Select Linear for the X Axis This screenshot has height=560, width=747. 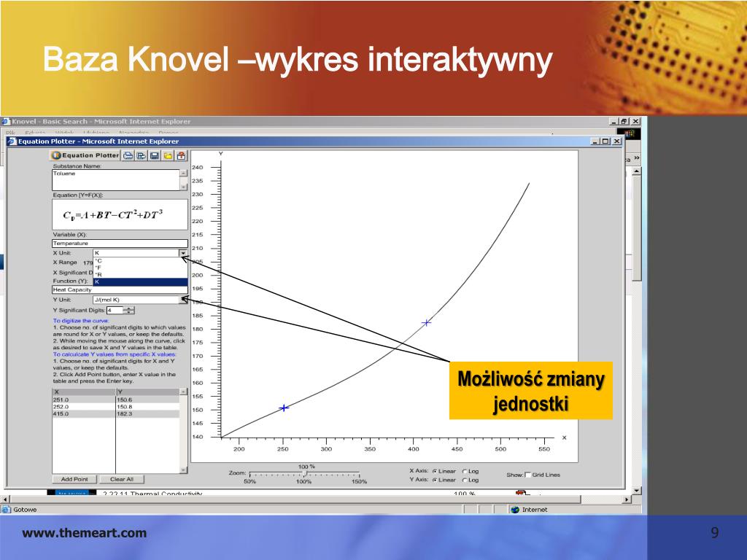coord(435,472)
